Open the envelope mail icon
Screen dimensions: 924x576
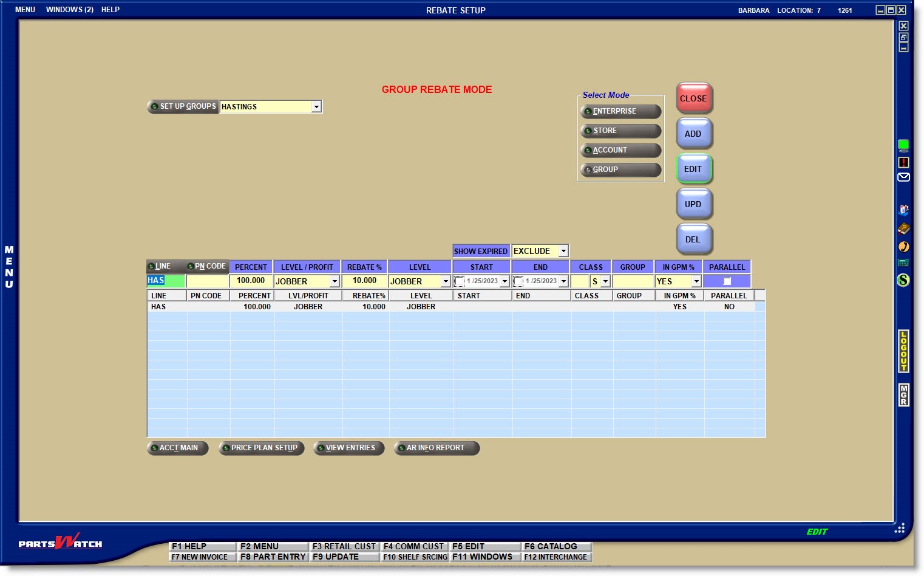point(903,177)
